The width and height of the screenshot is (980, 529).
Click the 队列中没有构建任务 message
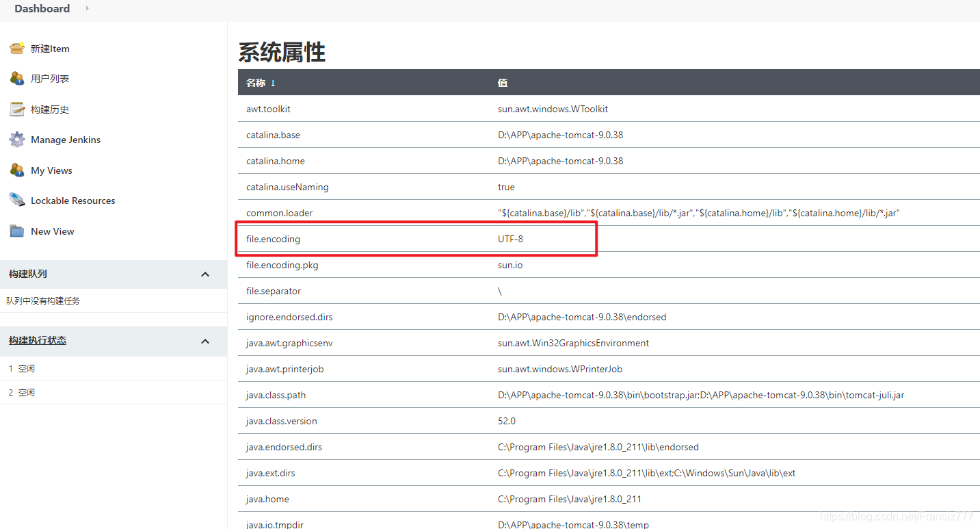point(43,300)
